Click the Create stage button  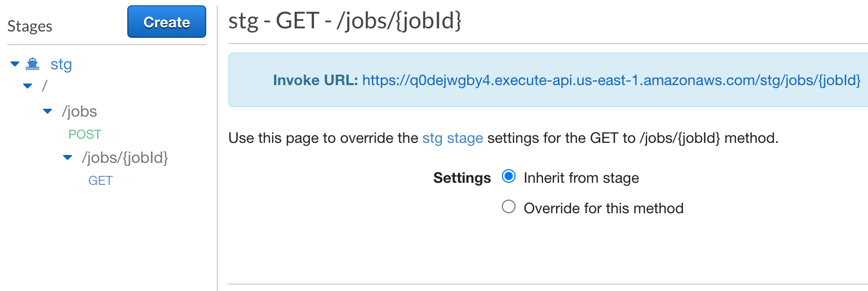tap(167, 22)
